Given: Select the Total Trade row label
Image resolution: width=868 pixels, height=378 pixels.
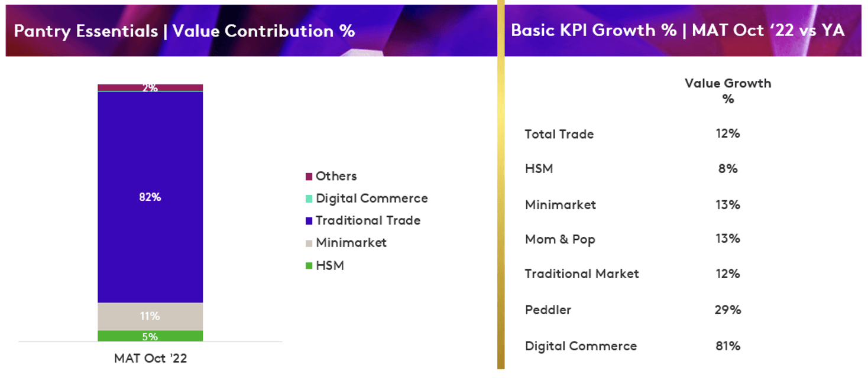Looking at the screenshot, I should tap(559, 134).
